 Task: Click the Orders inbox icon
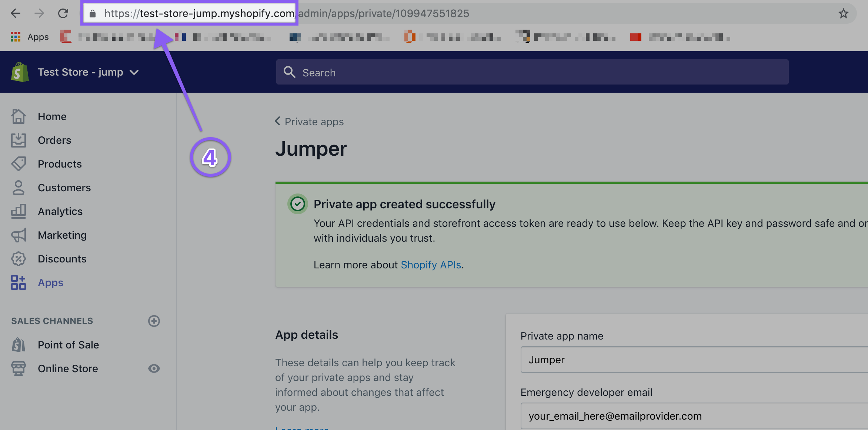(x=19, y=140)
